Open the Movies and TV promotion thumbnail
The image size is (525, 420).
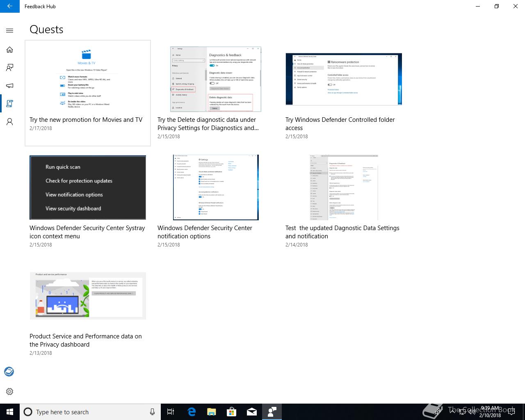pos(87,78)
